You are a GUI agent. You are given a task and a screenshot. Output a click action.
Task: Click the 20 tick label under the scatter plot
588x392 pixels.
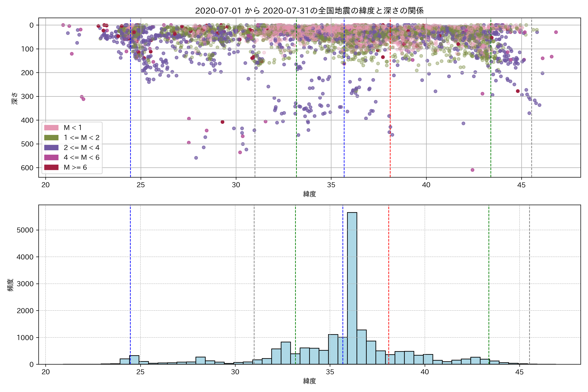click(x=46, y=185)
